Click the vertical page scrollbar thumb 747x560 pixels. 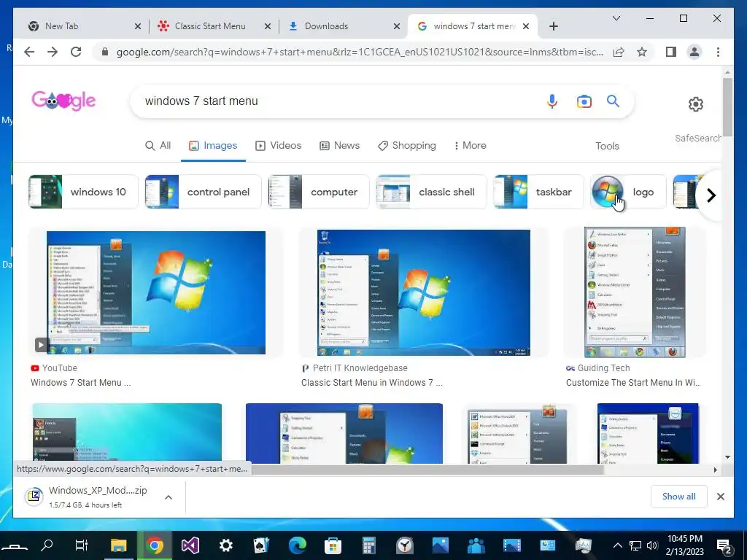pos(727,107)
